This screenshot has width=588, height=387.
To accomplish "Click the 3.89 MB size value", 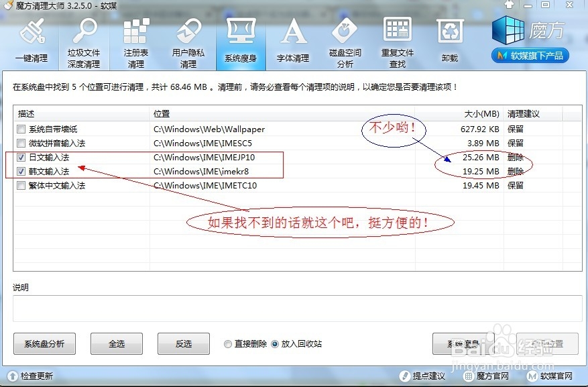I will [483, 144].
